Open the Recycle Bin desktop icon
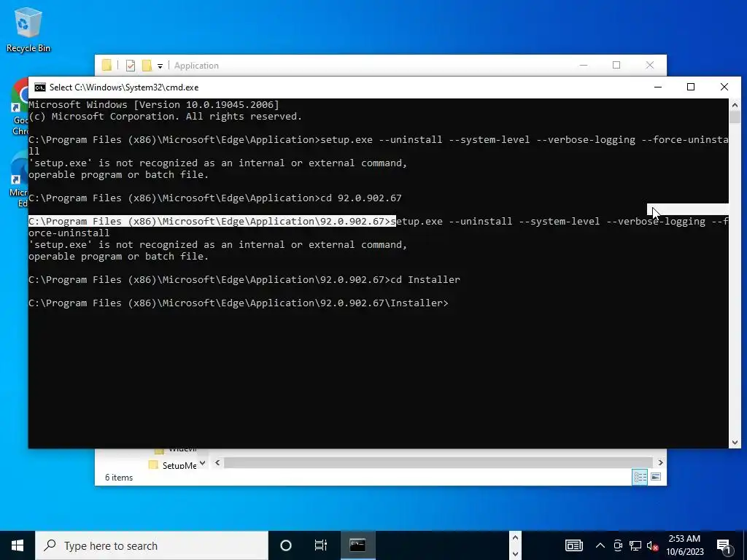The image size is (747, 560). point(28,29)
